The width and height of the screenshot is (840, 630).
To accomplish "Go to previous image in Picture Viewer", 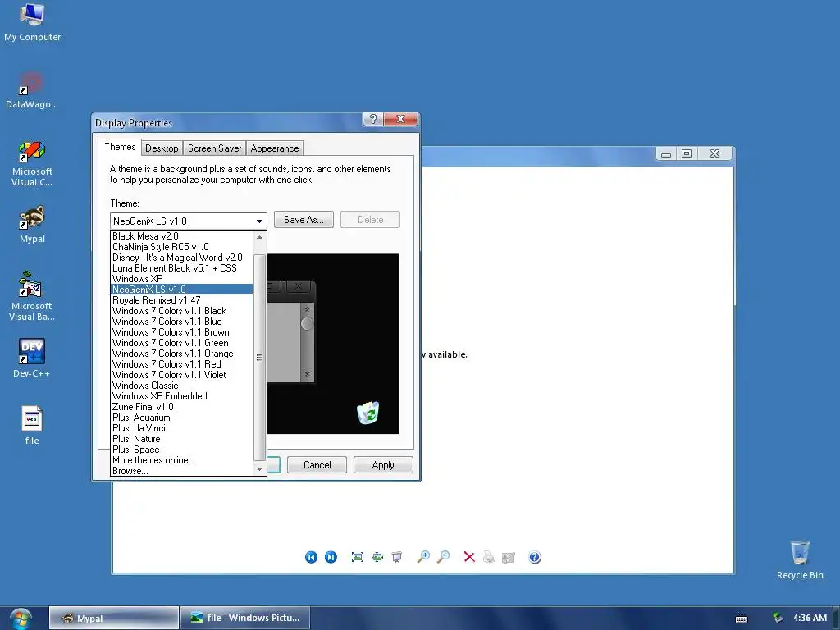I will [x=311, y=557].
